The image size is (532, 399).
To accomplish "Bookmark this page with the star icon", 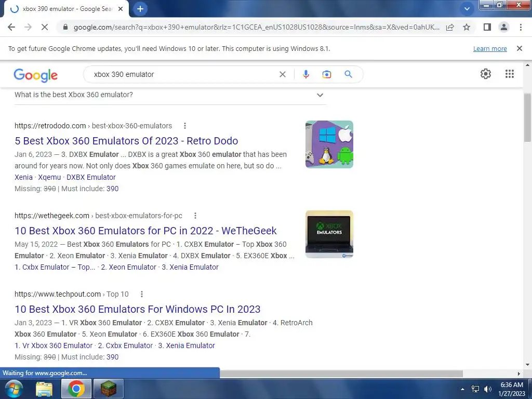I will (x=467, y=27).
